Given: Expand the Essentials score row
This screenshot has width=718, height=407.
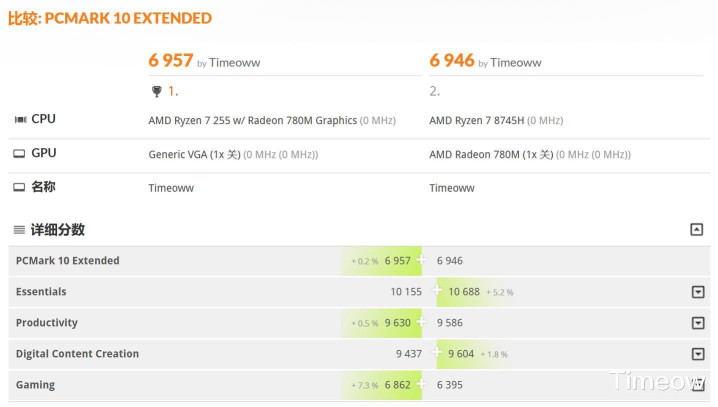Looking at the screenshot, I should click(698, 292).
